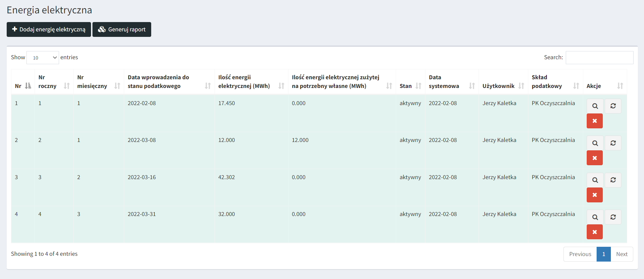View details of the 2022-03-16 entry
This screenshot has width=644, height=279.
[595, 180]
